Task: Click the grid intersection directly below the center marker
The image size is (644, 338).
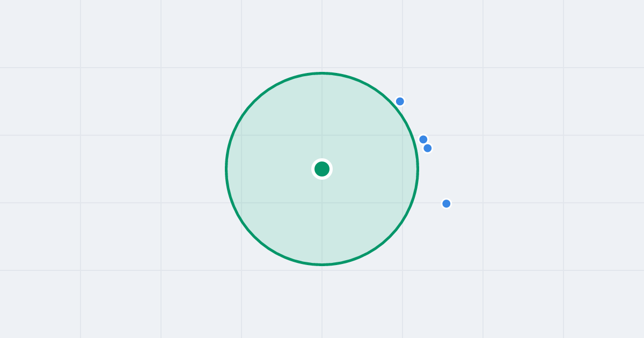Action: pyautogui.click(x=322, y=203)
